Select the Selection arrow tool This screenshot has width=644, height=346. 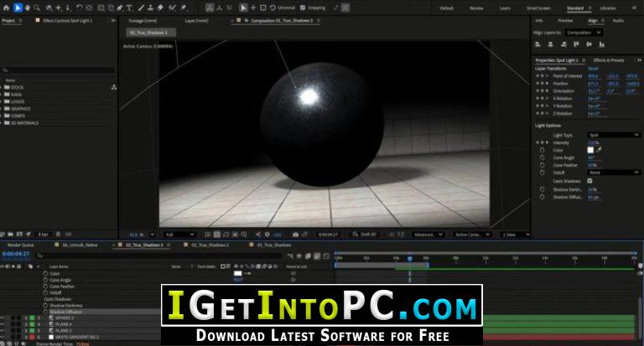pyautogui.click(x=18, y=8)
